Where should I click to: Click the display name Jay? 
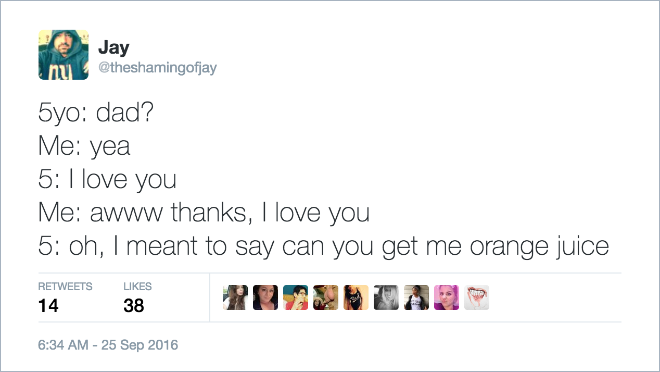coord(114,48)
